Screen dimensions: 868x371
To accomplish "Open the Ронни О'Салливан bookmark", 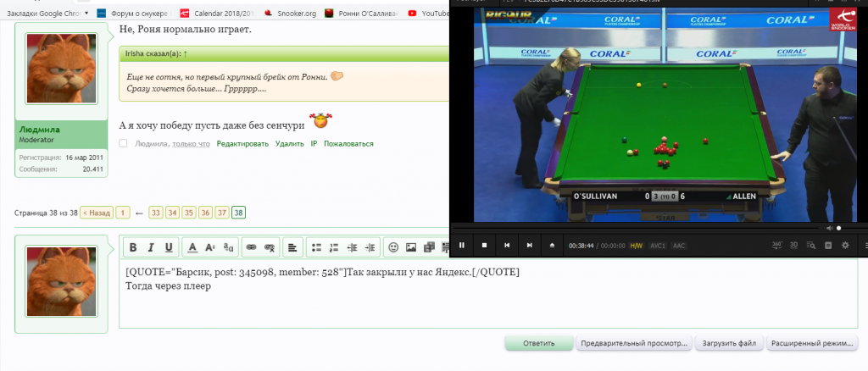I will point(361,14).
